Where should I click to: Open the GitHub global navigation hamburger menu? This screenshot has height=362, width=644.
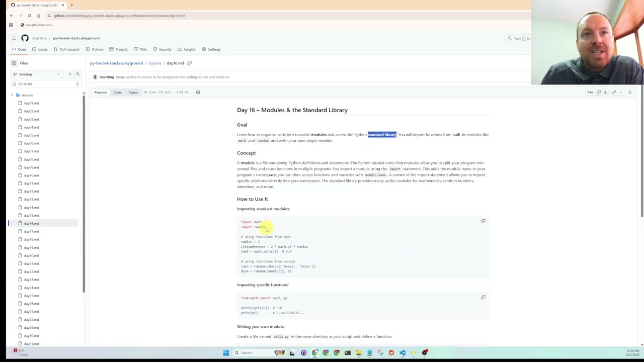coord(14,38)
